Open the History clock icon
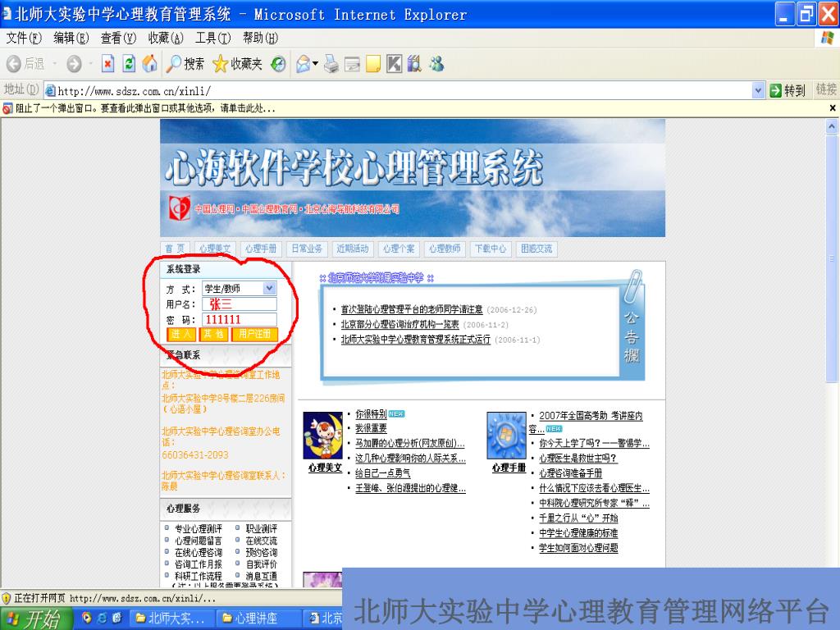Viewport: 840px width, 630px height. click(x=277, y=64)
